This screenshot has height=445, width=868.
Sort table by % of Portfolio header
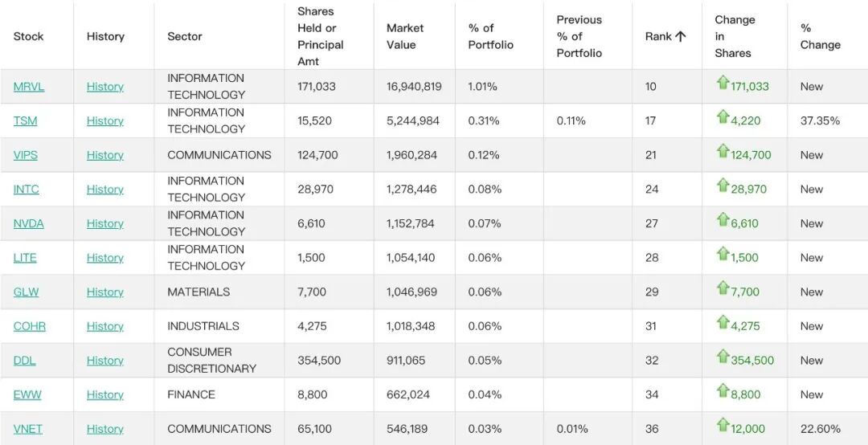coord(490,36)
